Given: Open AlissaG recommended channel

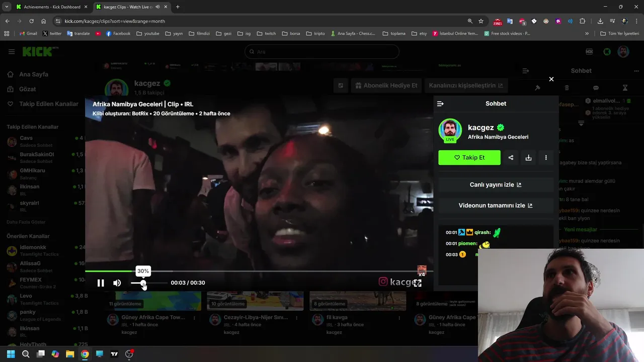Looking at the screenshot, I should (45, 266).
